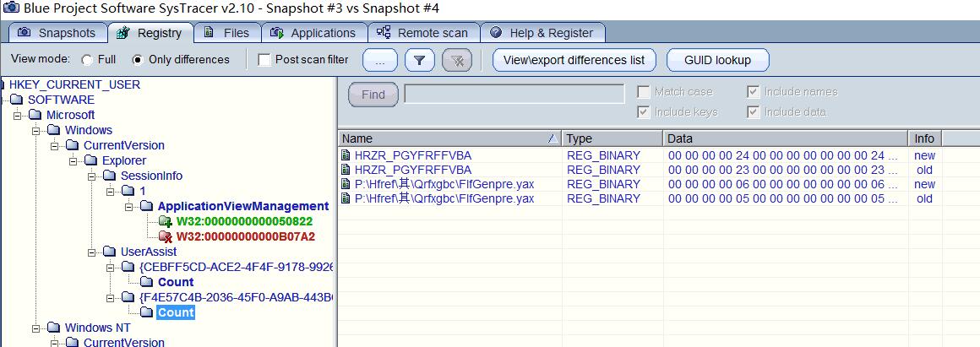The height and width of the screenshot is (347, 980).
Task: Click the ellipsis button next to Post scan filter
Action: coord(381,60)
